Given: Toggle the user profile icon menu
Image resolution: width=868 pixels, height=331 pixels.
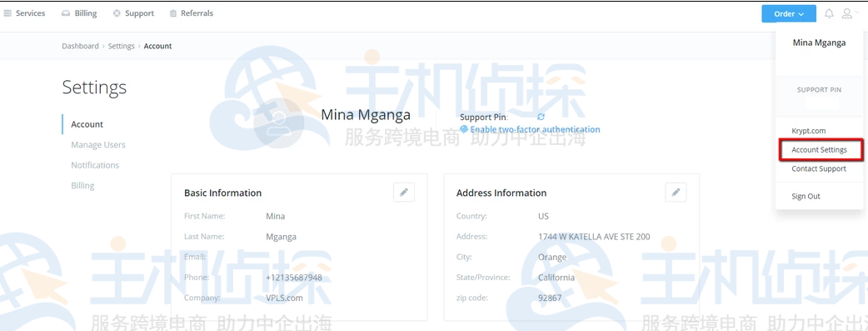Looking at the screenshot, I should [x=850, y=14].
